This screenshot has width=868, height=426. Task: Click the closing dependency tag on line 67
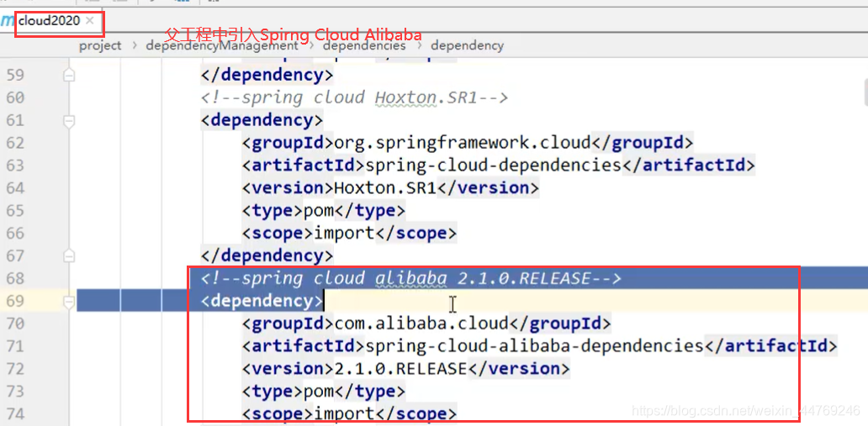point(267,256)
